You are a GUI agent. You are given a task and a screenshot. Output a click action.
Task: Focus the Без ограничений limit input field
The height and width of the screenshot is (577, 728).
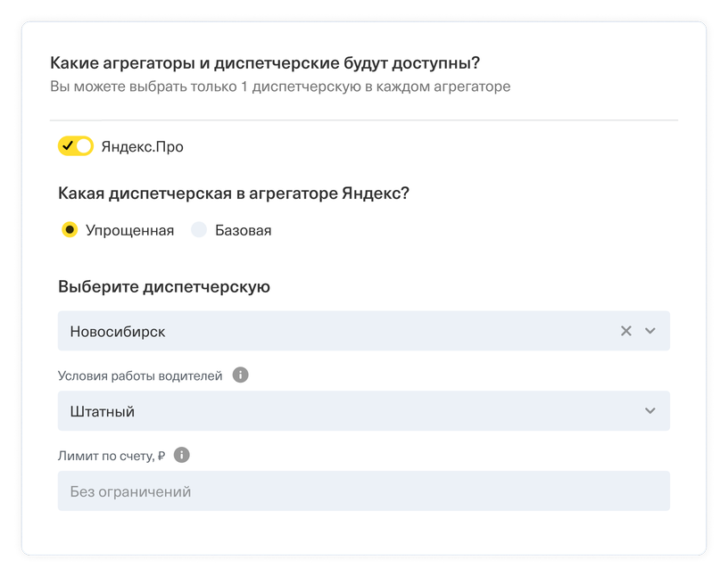(363, 491)
